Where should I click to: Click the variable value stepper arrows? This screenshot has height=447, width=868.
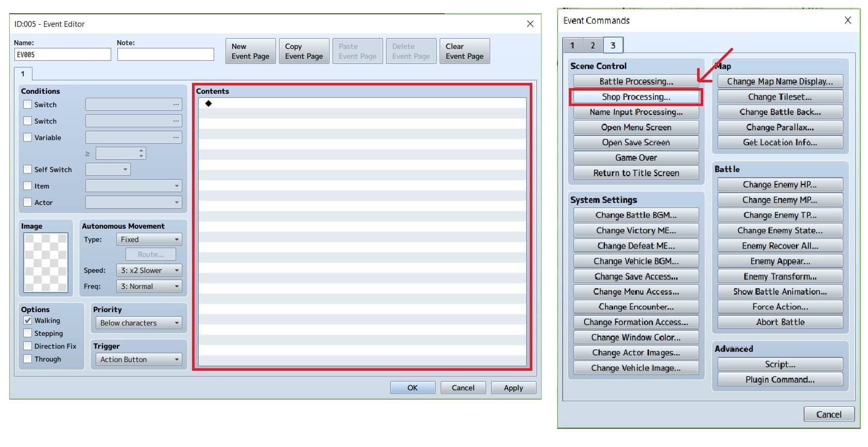(x=141, y=153)
